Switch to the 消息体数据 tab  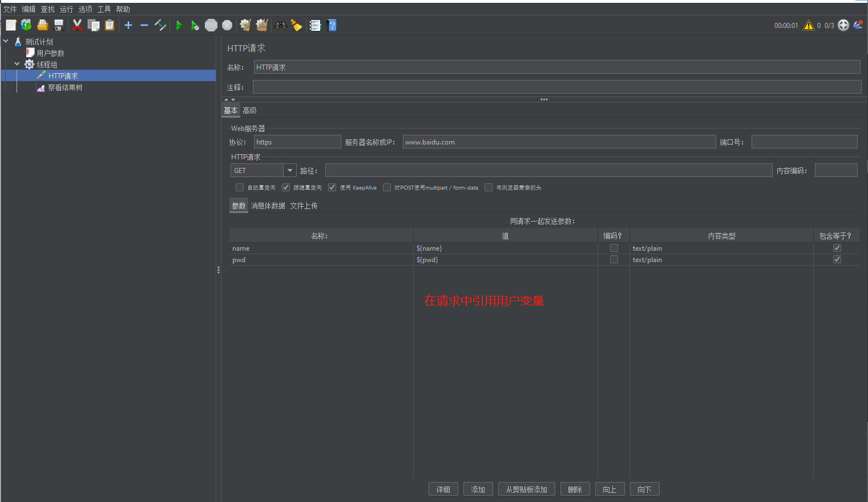pyautogui.click(x=268, y=206)
